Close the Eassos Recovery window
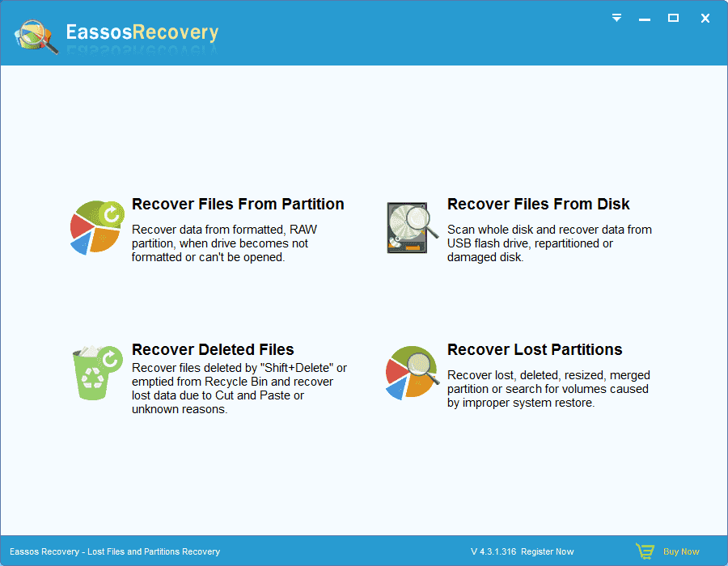Image resolution: width=728 pixels, height=566 pixels. point(705,18)
